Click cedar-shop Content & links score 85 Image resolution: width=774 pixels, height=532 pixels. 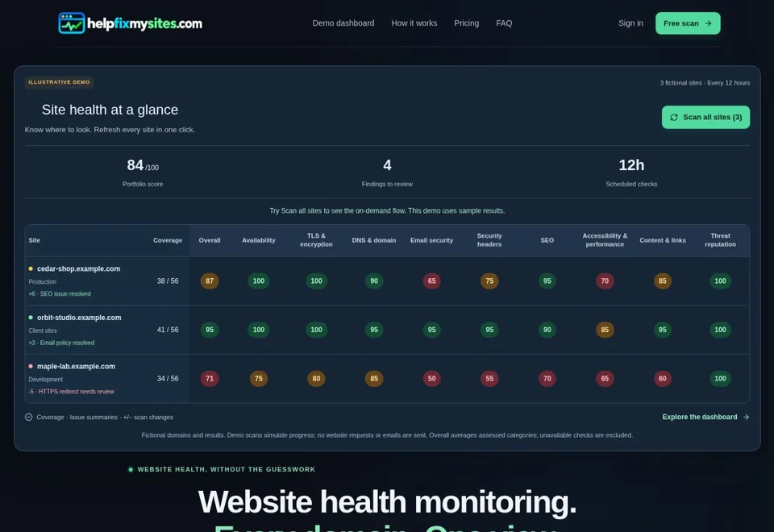coord(663,281)
